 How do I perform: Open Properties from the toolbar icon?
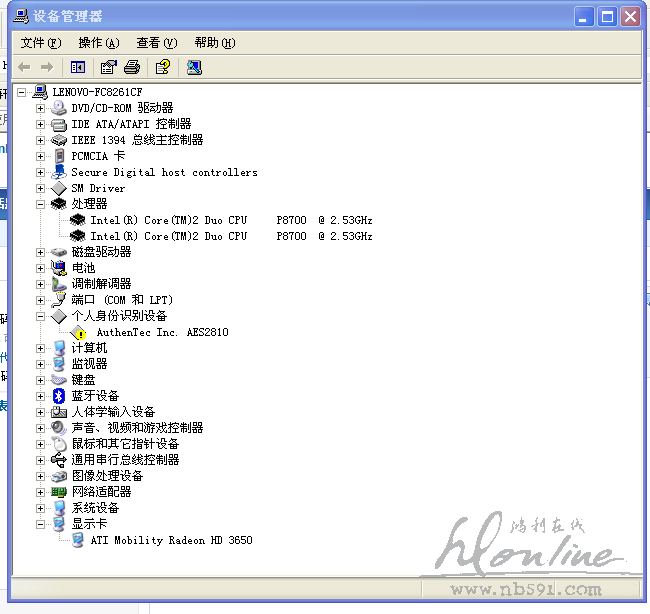pyautogui.click(x=108, y=67)
